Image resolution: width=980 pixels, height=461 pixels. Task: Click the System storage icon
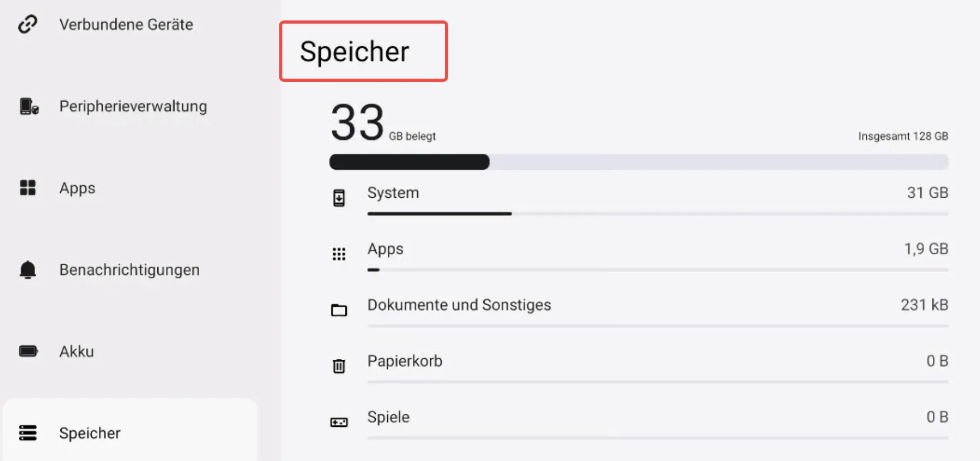[339, 198]
